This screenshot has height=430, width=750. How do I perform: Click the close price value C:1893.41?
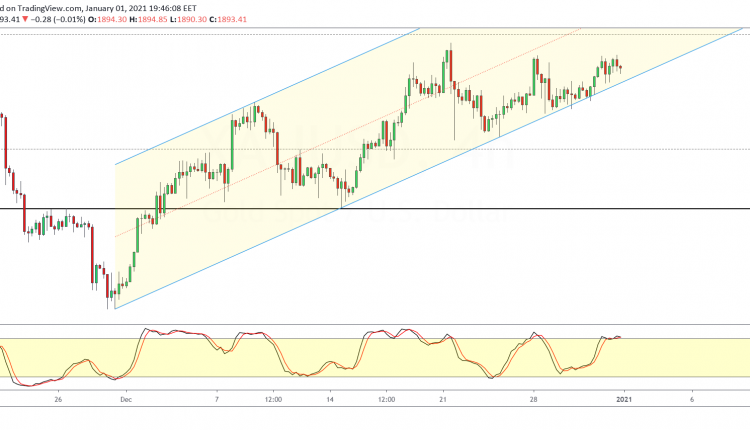point(227,20)
